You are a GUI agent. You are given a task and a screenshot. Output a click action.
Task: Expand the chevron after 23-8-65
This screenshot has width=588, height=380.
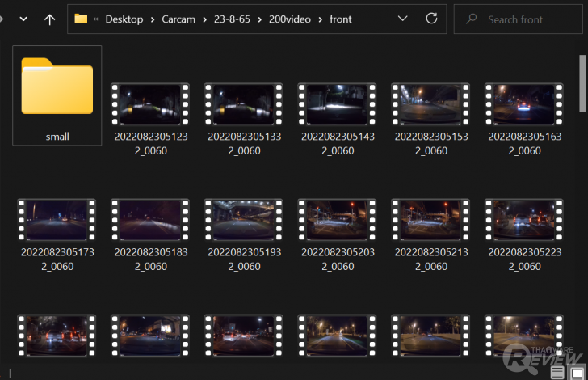[259, 19]
